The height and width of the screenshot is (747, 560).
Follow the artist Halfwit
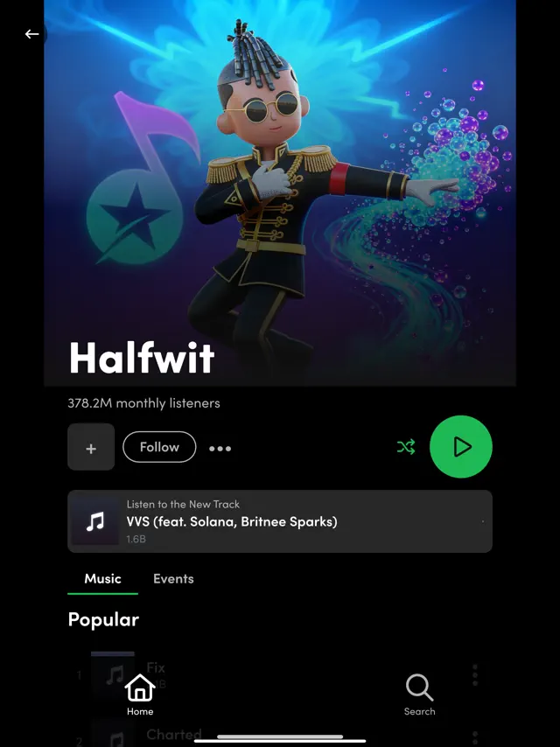point(159,447)
